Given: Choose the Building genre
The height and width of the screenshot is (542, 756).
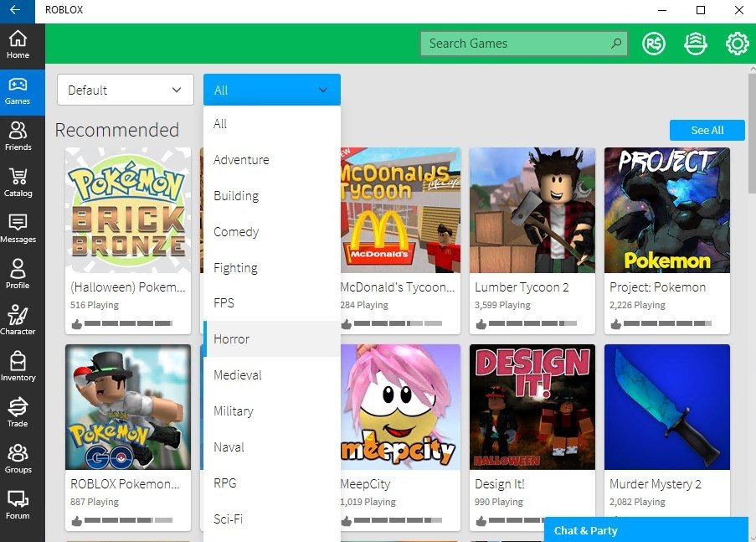Looking at the screenshot, I should [x=272, y=195].
